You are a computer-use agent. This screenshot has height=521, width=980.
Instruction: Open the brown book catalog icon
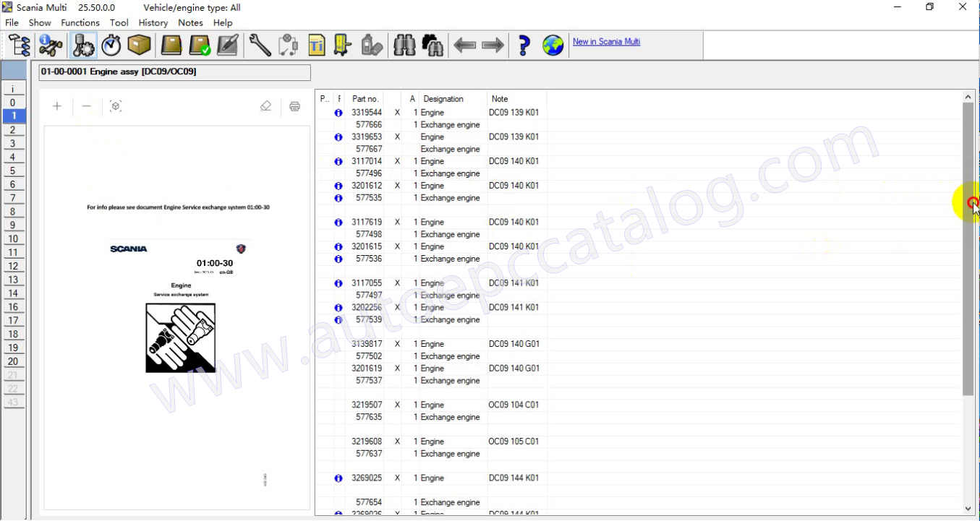coord(171,46)
